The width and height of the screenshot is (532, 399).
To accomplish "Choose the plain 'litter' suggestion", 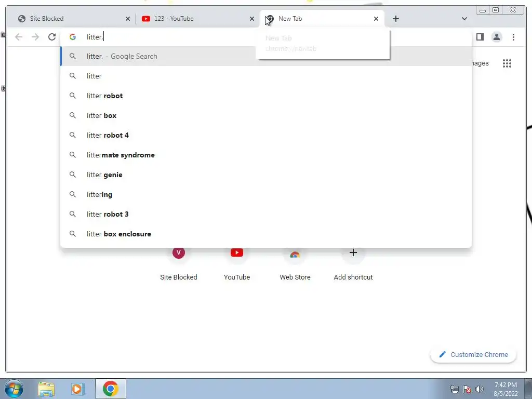I will click(x=266, y=76).
